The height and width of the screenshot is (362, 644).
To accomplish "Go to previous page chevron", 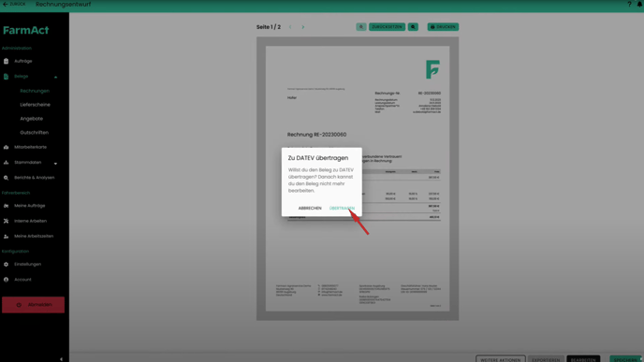I will [290, 27].
